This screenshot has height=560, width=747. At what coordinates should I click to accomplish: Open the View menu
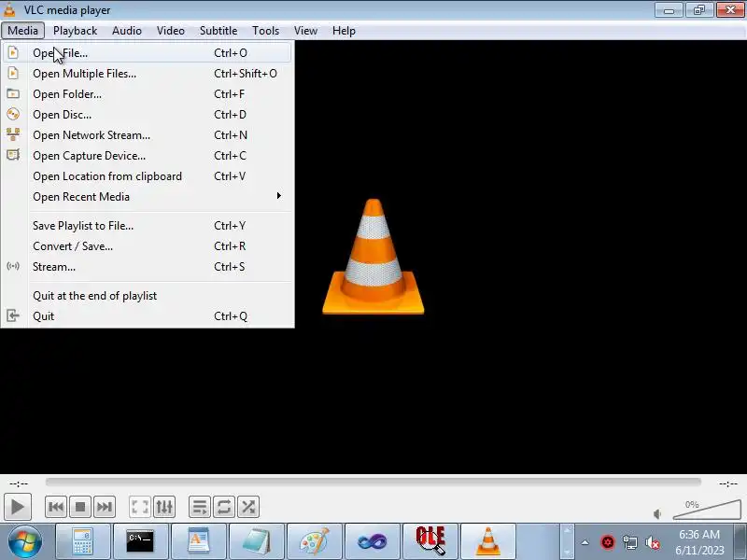point(305,31)
